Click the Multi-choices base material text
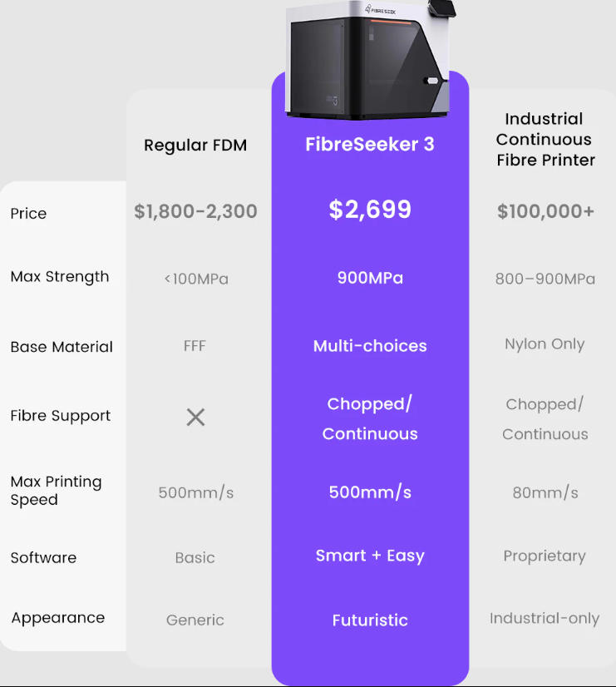 (x=370, y=346)
